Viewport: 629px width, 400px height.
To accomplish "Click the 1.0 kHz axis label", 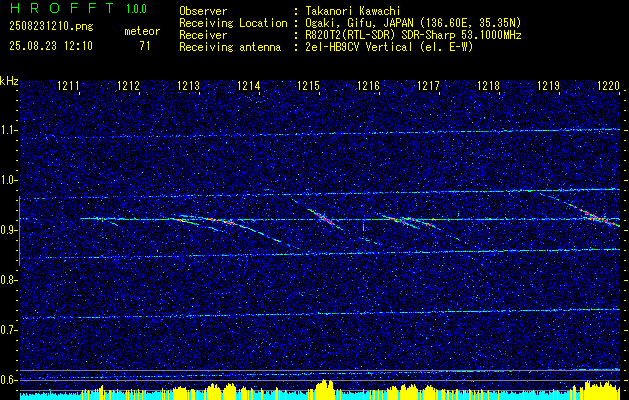I will click(9, 180).
